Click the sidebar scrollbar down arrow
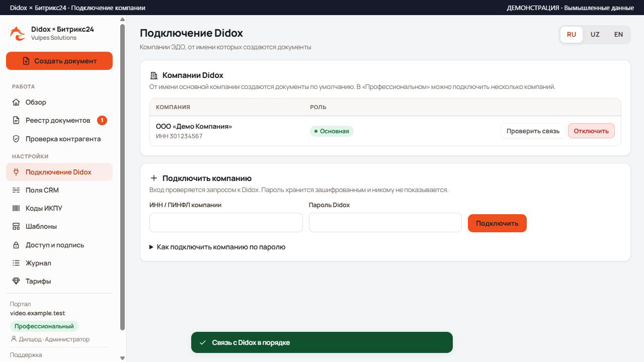Viewport: 644px width, 362px height. pyautogui.click(x=122, y=358)
